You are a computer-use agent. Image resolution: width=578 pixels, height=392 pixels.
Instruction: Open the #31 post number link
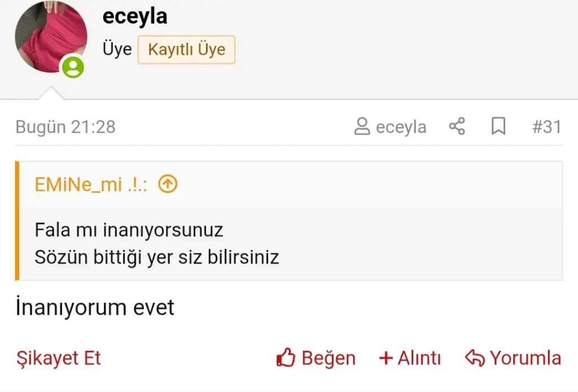546,127
